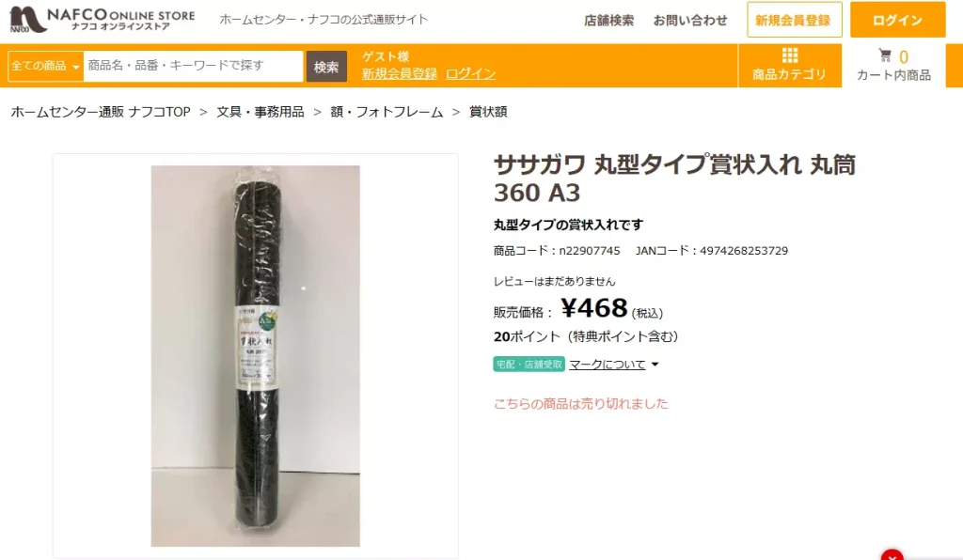Click the 宅配・店舗受取 green badge
The height and width of the screenshot is (560, 963).
[x=529, y=365]
